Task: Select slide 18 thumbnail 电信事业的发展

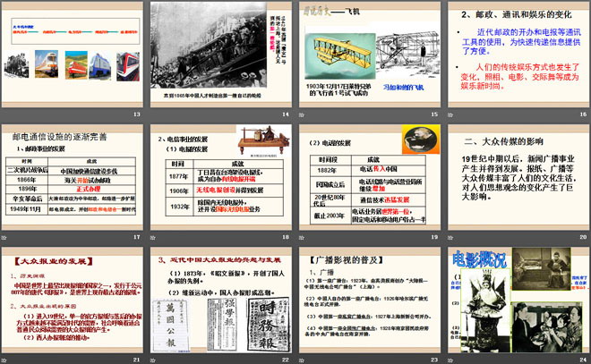Action: click(x=221, y=177)
